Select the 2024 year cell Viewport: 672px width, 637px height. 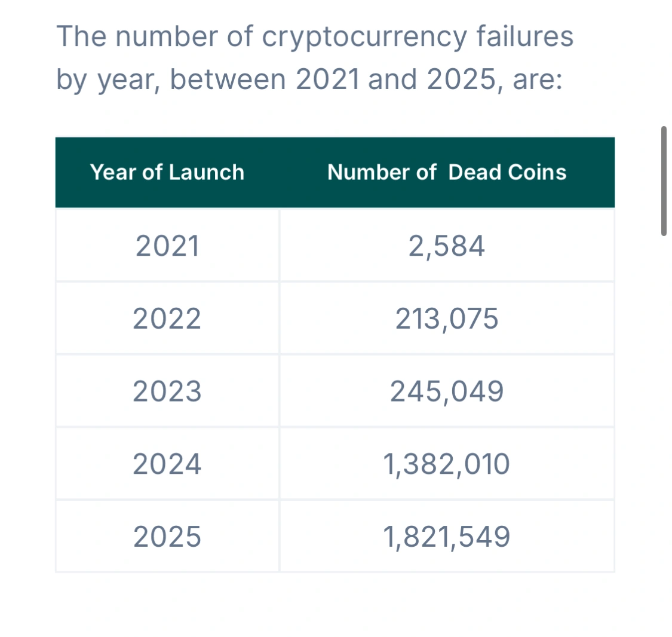pos(167,464)
